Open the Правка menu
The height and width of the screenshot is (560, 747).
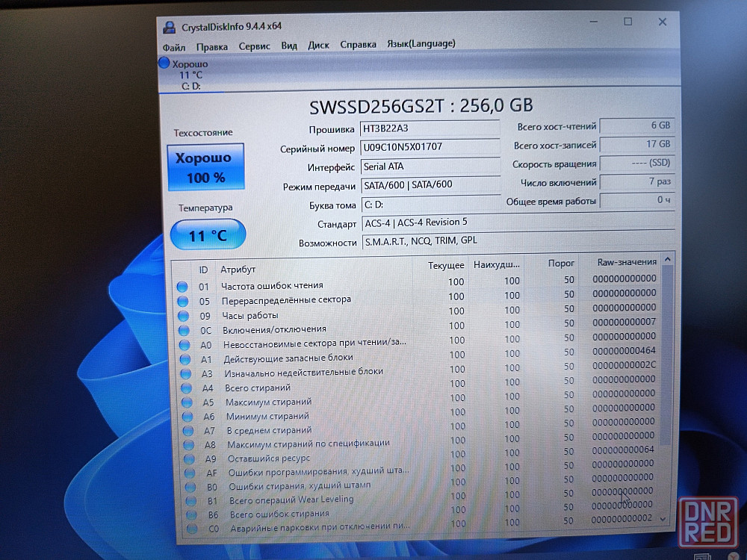[x=212, y=46]
